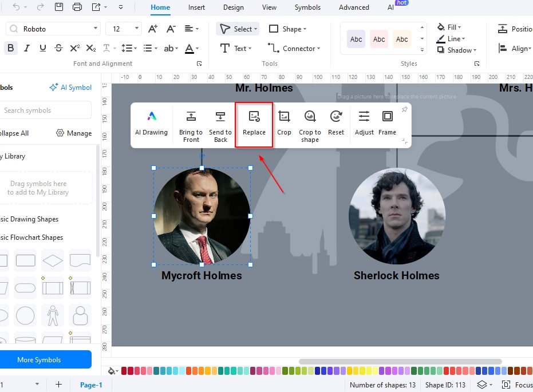The image size is (533, 392).
Task: Toggle Italic formatting
Action: [x=26, y=48]
